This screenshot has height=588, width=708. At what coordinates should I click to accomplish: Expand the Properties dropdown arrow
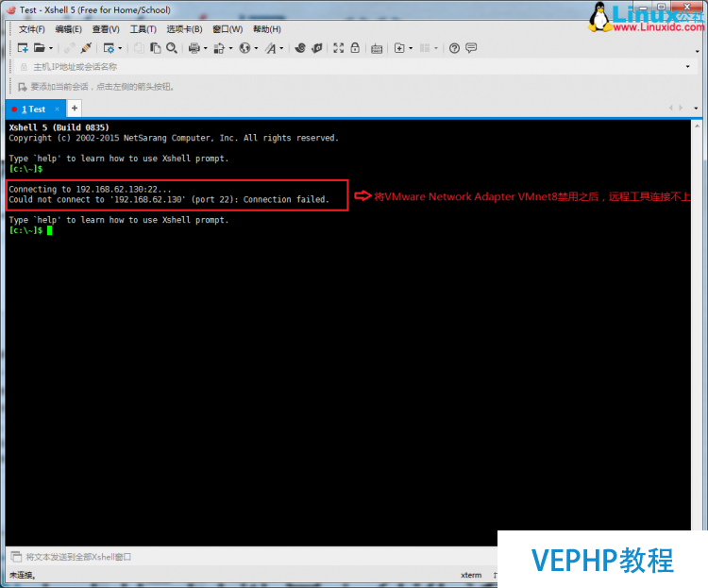click(x=120, y=48)
